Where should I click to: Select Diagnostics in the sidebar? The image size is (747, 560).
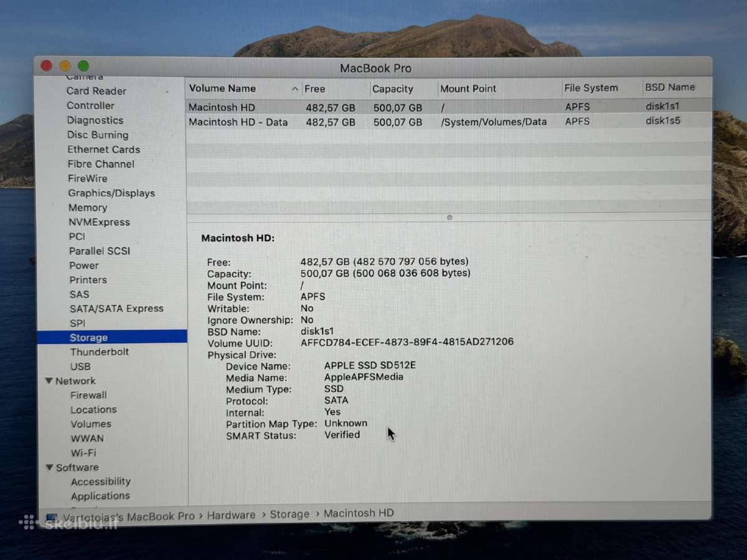95,120
